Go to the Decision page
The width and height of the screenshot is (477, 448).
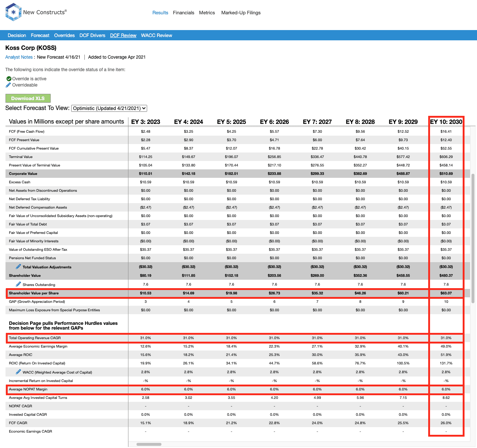pos(17,36)
